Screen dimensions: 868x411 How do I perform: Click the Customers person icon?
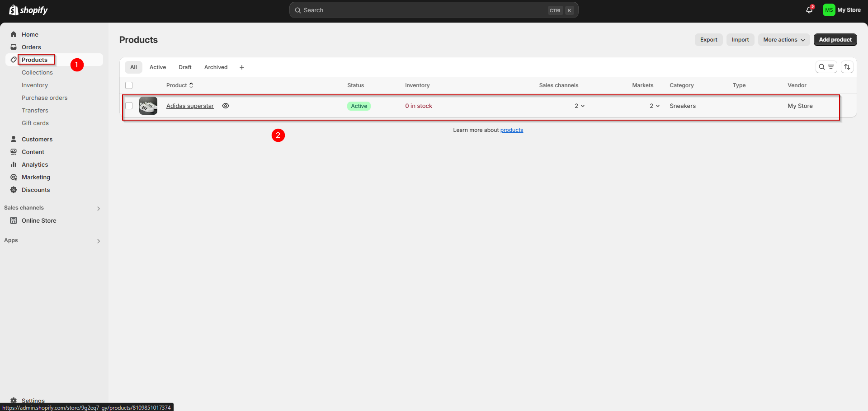coord(14,139)
